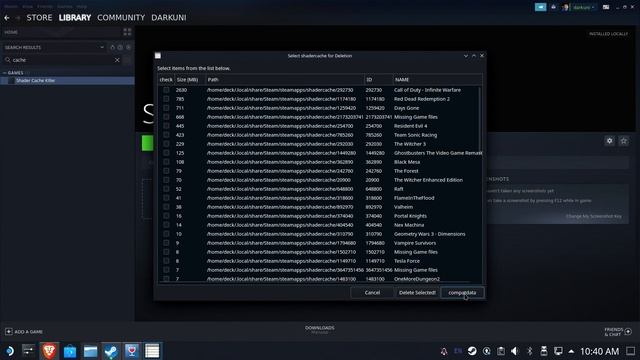The width and height of the screenshot is (640, 360).
Task: Open system settings icon in taskbar
Action: tap(29, 351)
